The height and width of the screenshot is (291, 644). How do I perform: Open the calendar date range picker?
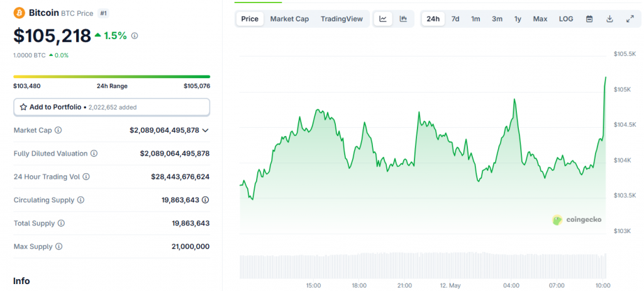(589, 19)
